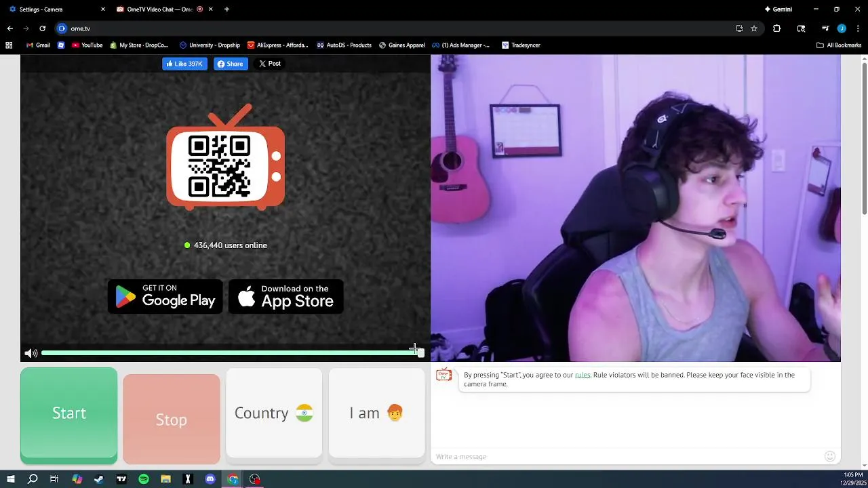Mute the video chat volume speaker icon
This screenshot has width=868, height=488.
pos(31,353)
